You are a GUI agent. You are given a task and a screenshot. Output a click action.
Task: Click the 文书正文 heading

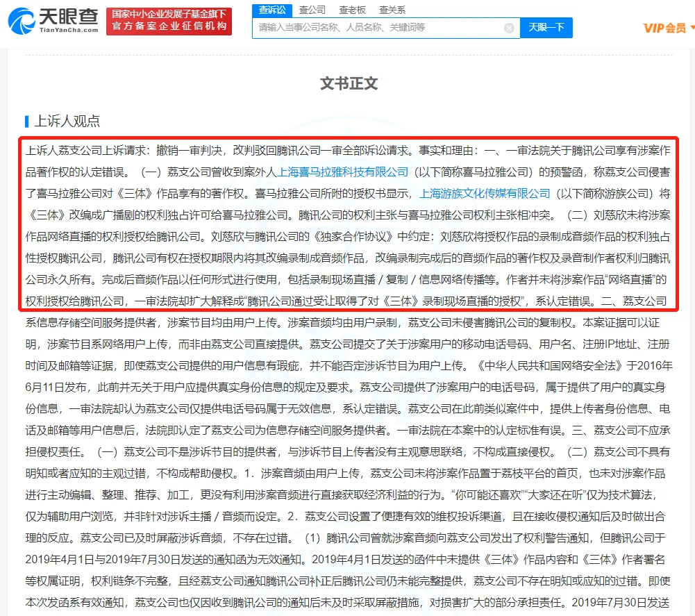click(349, 83)
